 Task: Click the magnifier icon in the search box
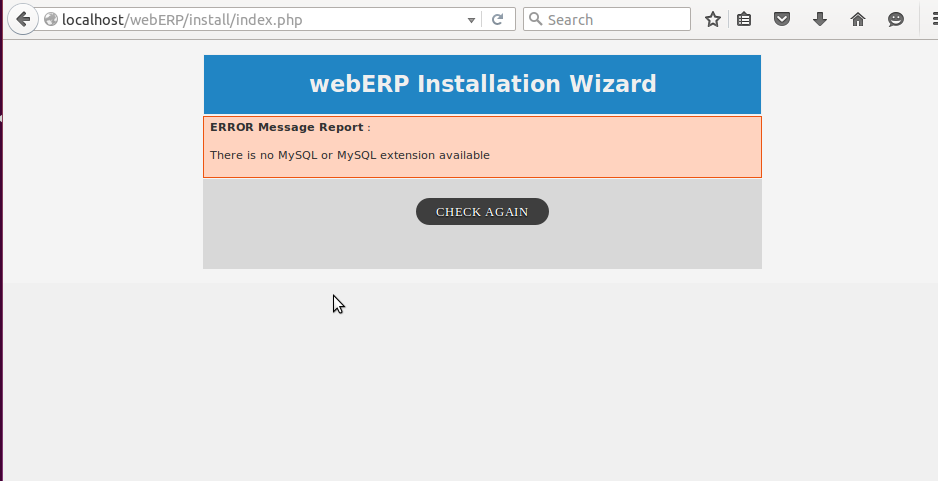click(x=536, y=19)
